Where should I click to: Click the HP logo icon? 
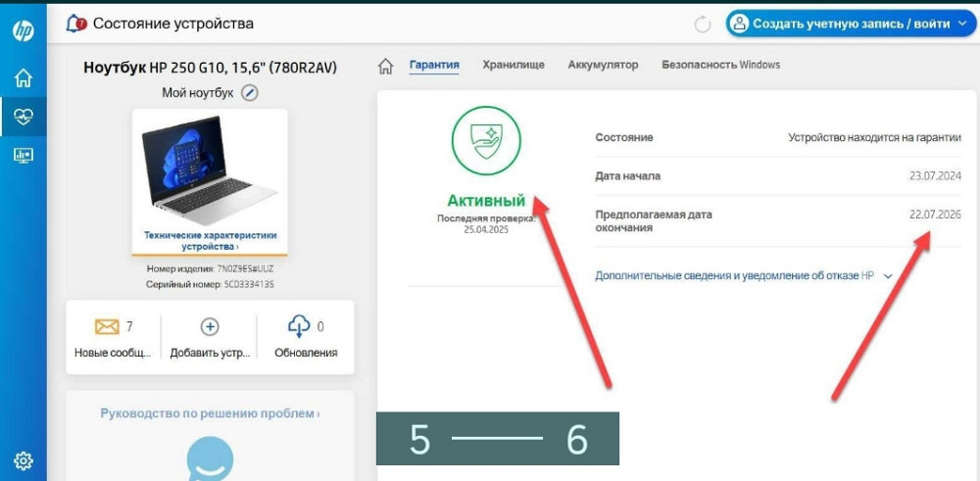tap(24, 31)
